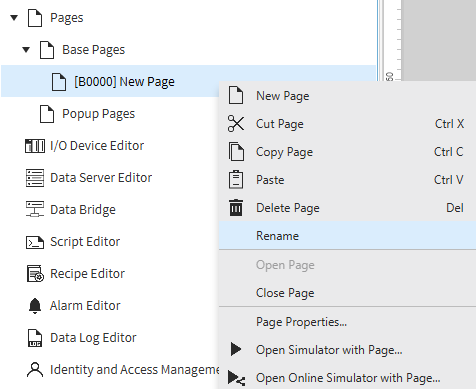This screenshot has height=389, width=476.
Task: Select the Pages tree label
Action: click(67, 18)
